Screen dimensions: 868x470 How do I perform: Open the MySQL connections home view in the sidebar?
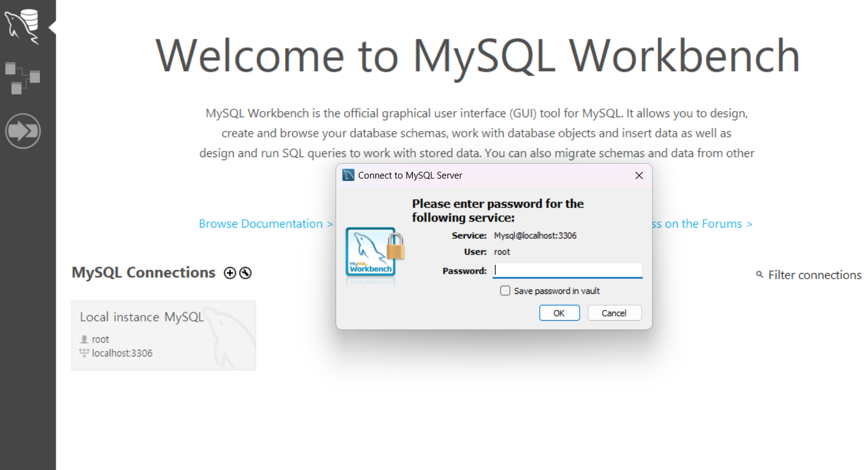click(x=23, y=26)
